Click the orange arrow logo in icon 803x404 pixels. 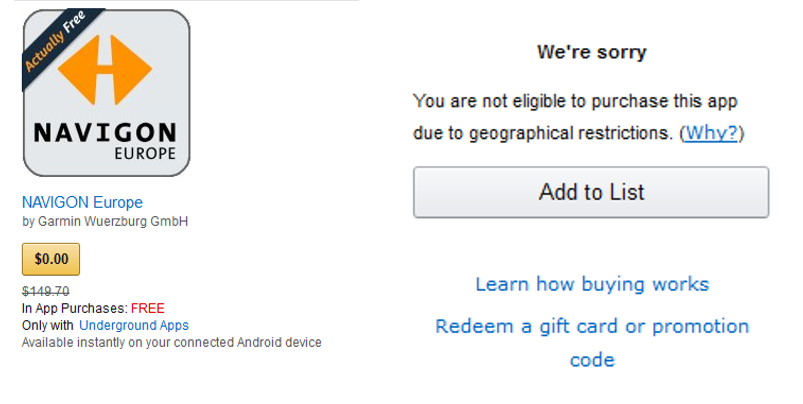coord(105,70)
